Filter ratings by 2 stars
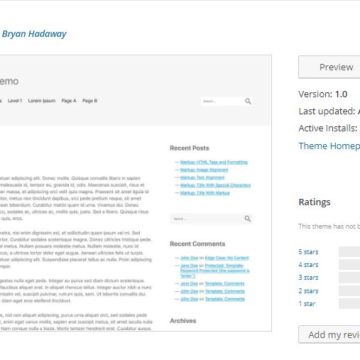 pos(308,291)
